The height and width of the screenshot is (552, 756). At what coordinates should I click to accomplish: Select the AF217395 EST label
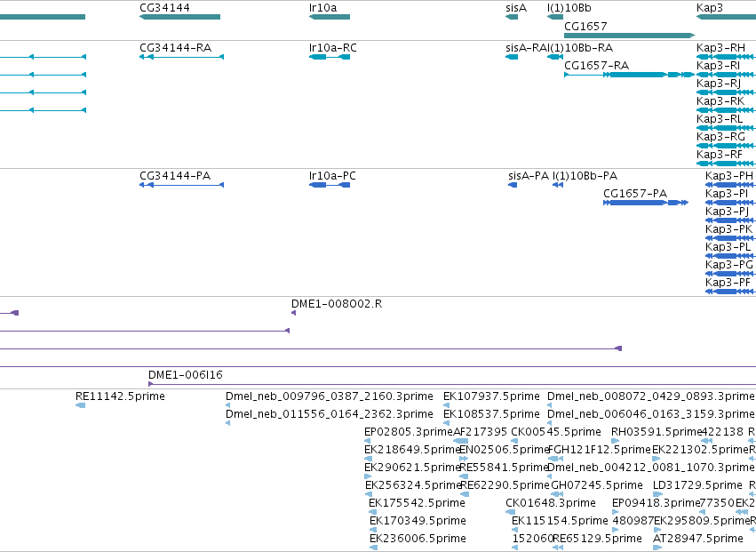(x=481, y=432)
